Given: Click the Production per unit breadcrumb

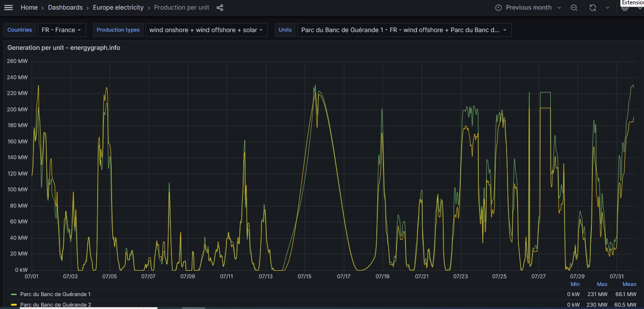Looking at the screenshot, I should [181, 8].
